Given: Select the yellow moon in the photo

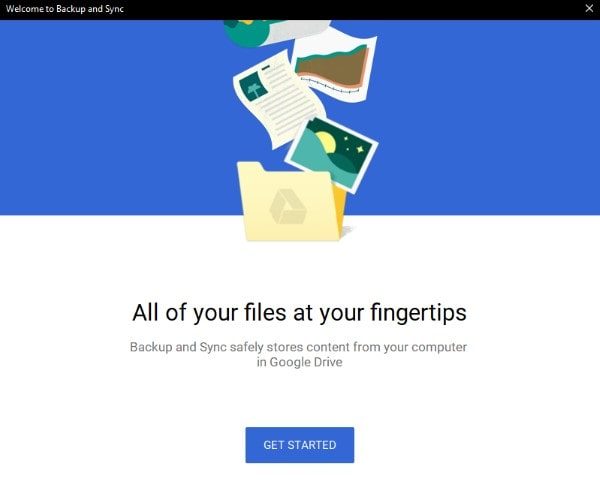Looking at the screenshot, I should coord(326,142).
